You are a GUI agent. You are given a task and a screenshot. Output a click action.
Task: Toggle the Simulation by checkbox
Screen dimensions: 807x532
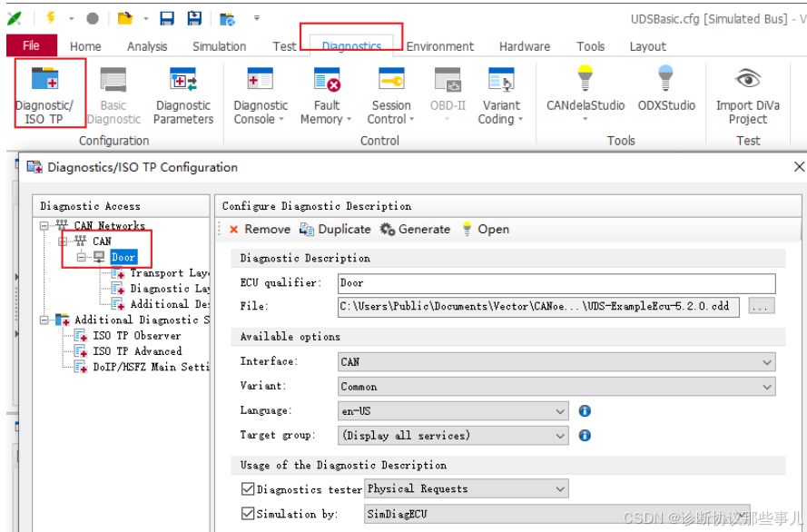(248, 514)
